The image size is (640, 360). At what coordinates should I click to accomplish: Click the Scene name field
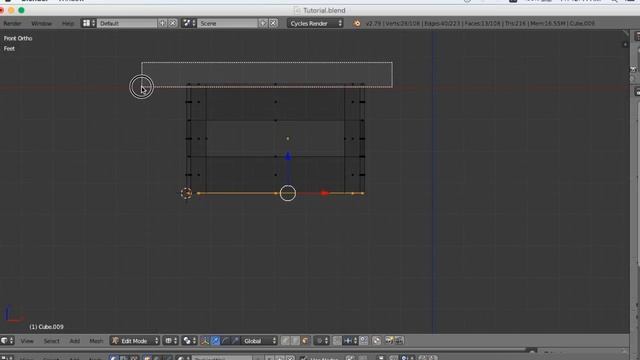[228, 23]
